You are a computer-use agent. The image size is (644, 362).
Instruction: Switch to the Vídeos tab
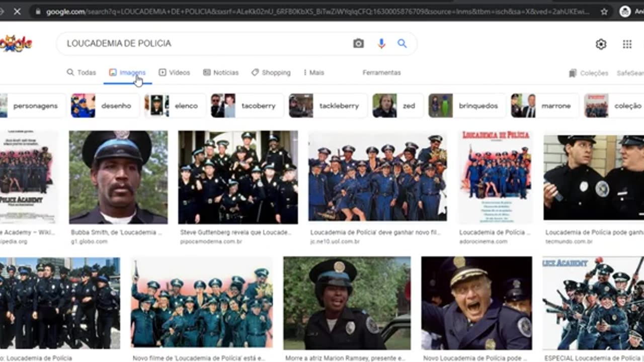(x=174, y=72)
